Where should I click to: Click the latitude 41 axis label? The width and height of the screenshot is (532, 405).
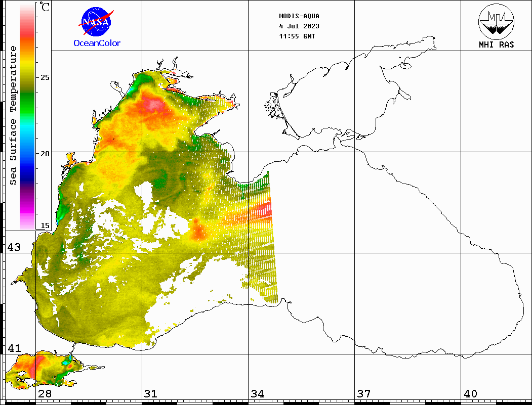pos(14,348)
